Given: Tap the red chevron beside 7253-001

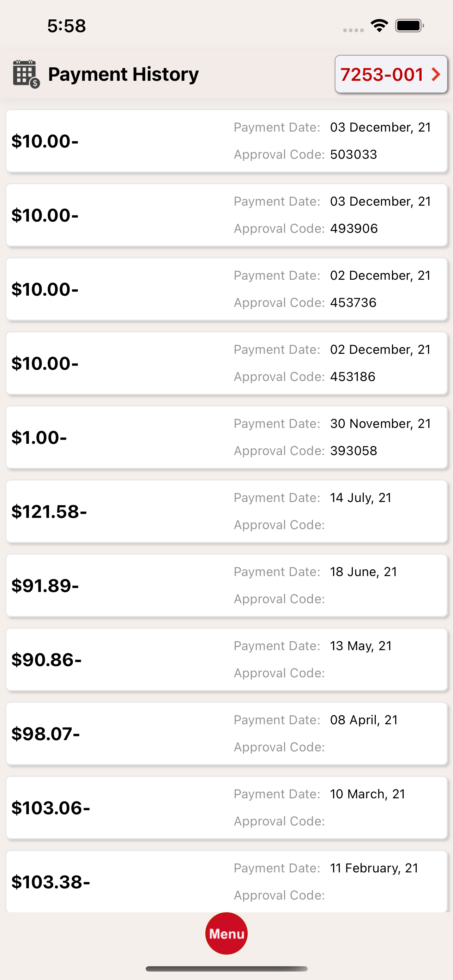Looking at the screenshot, I should [436, 74].
